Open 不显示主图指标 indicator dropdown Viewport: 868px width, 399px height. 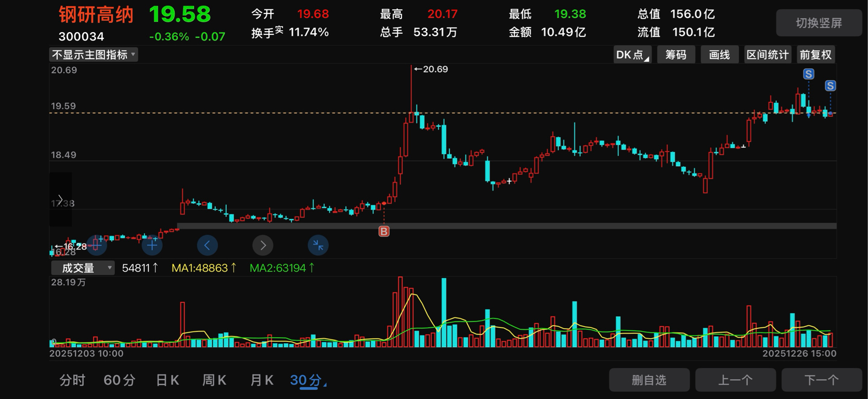pos(94,55)
